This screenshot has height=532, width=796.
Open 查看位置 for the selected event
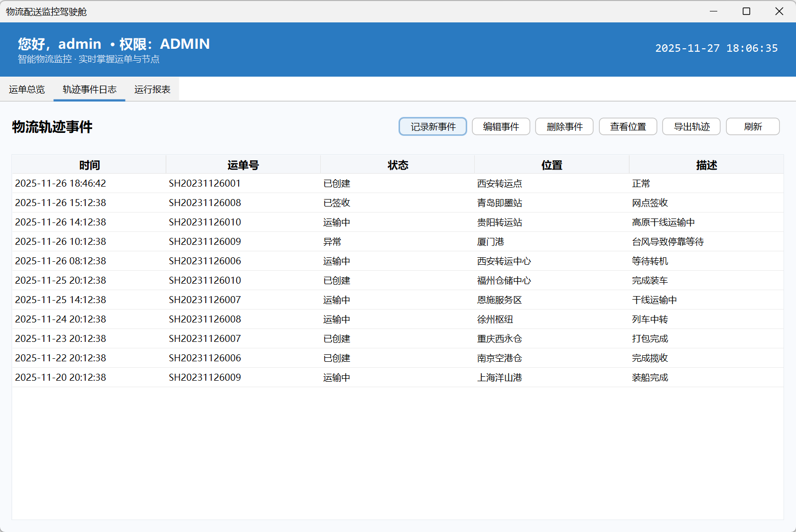click(x=628, y=126)
